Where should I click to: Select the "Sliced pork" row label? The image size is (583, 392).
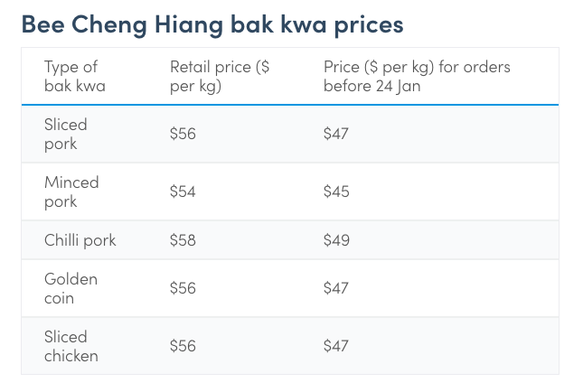point(66,134)
